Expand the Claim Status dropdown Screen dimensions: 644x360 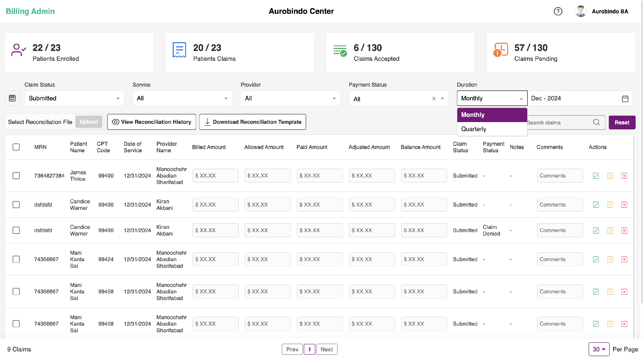tap(74, 98)
